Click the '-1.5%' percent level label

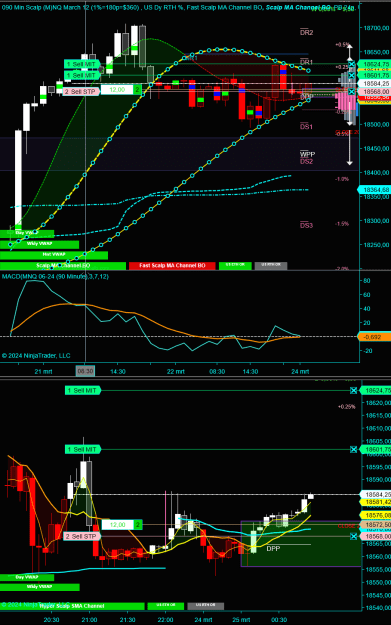pos(342,224)
